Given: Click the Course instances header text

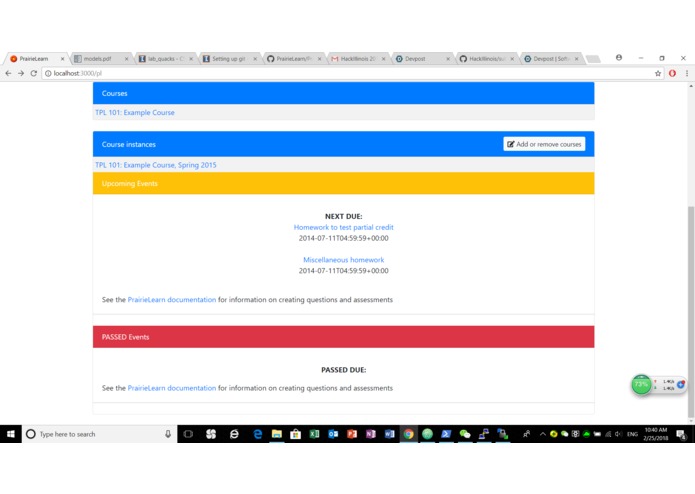Looking at the screenshot, I should tap(129, 144).
